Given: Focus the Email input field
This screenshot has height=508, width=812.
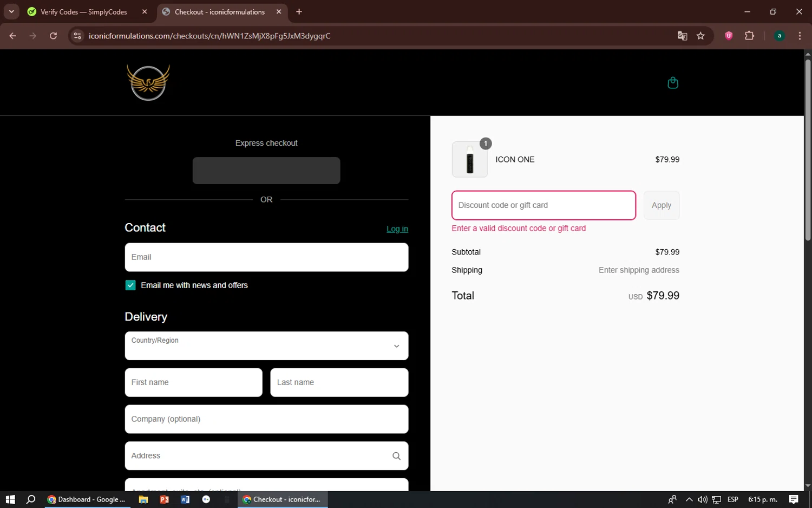Looking at the screenshot, I should [x=266, y=257].
